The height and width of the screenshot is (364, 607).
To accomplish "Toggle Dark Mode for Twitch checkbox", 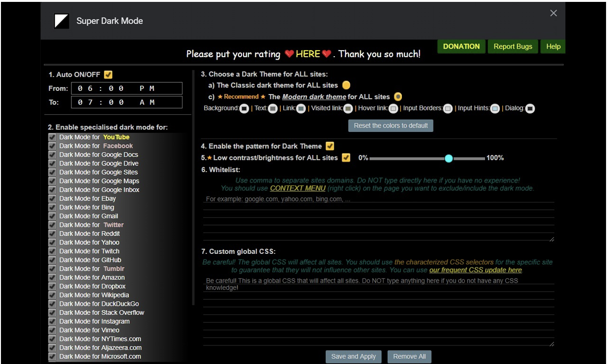I will [x=52, y=251].
